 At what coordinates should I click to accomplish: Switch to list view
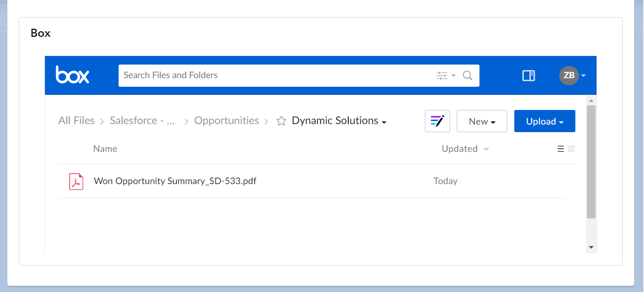pyautogui.click(x=561, y=149)
